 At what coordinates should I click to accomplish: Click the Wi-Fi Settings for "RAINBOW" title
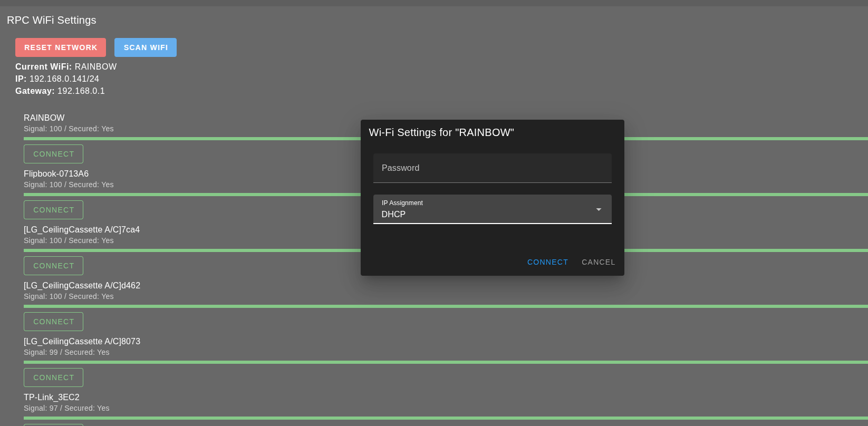[441, 132]
